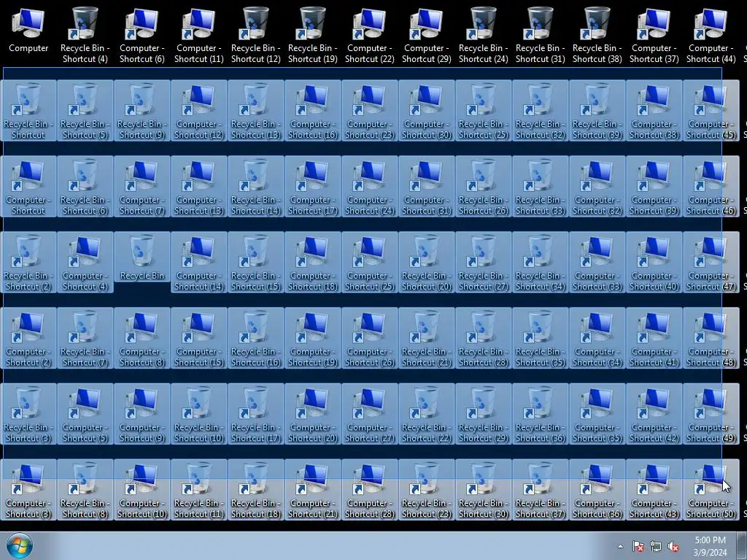This screenshot has height=560, width=747.
Task: Select Computer - Shortcut (12) icon
Action: [x=198, y=111]
